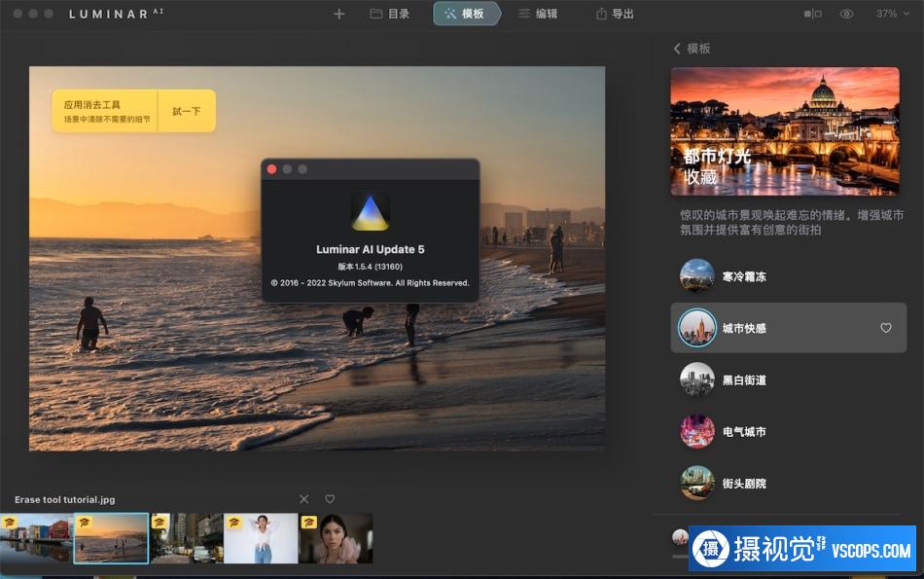The width and height of the screenshot is (924, 579).
Task: Favorite the 城市快感 template heart
Action: 886,328
